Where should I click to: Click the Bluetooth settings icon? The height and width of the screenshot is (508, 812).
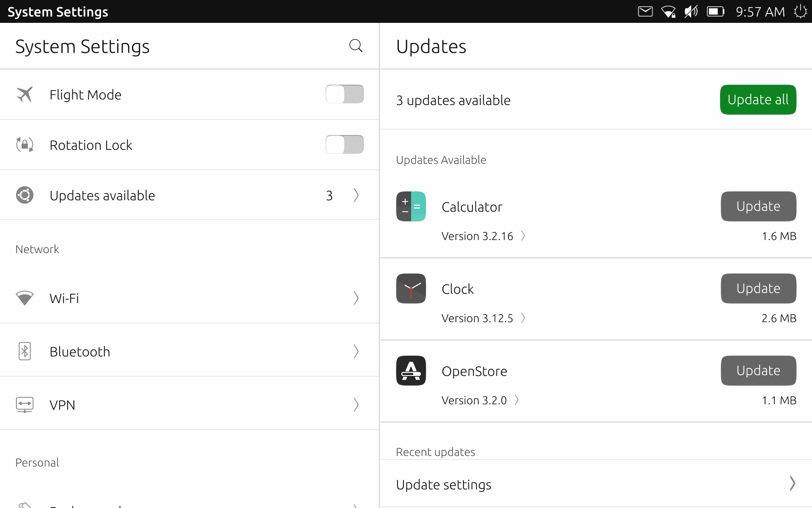pyautogui.click(x=25, y=351)
